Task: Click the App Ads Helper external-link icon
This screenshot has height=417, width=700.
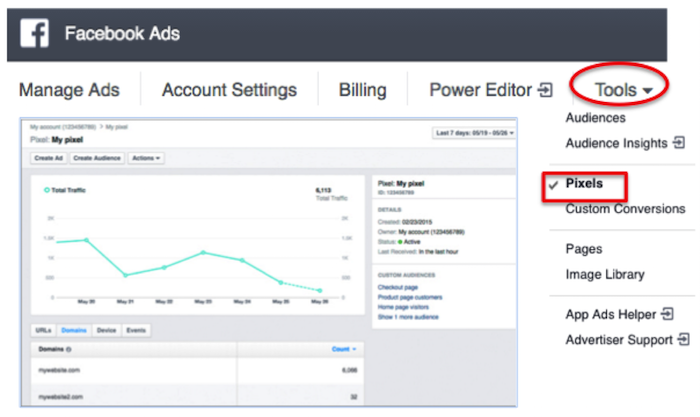Action: point(667,314)
